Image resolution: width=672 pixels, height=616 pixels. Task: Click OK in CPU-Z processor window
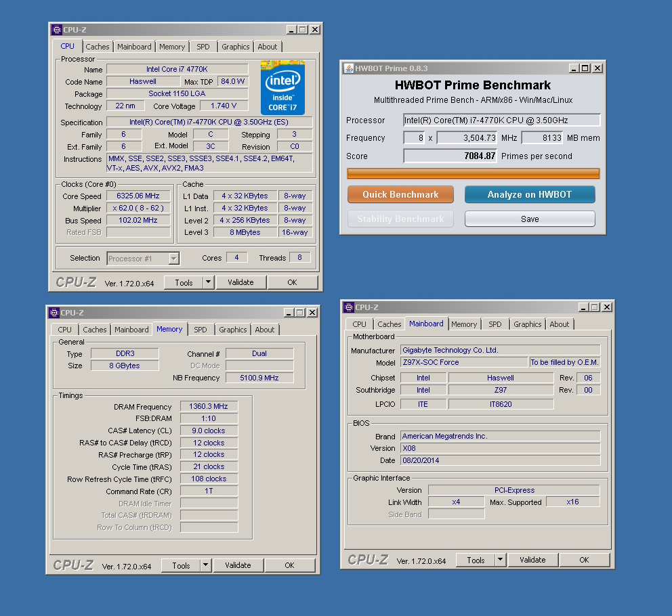pyautogui.click(x=292, y=282)
